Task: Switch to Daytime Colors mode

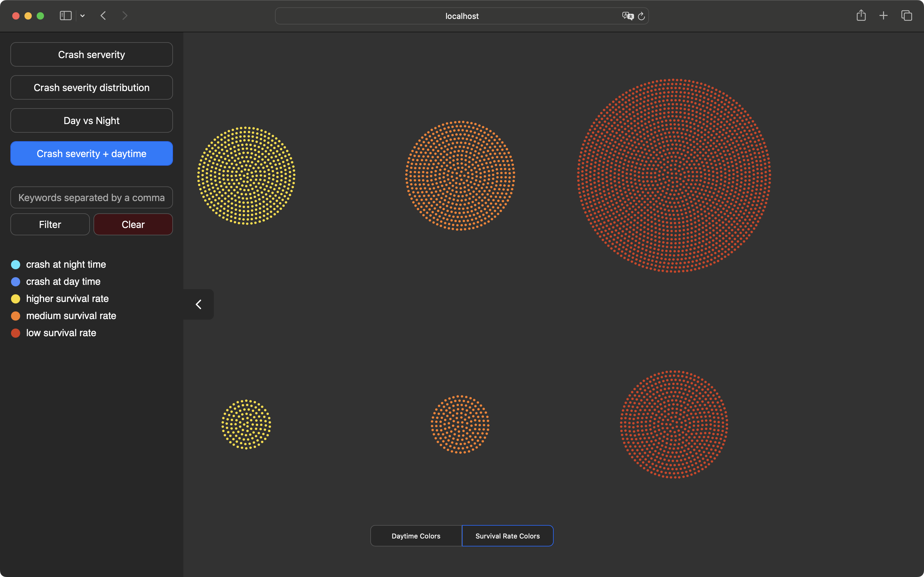Action: tap(416, 536)
